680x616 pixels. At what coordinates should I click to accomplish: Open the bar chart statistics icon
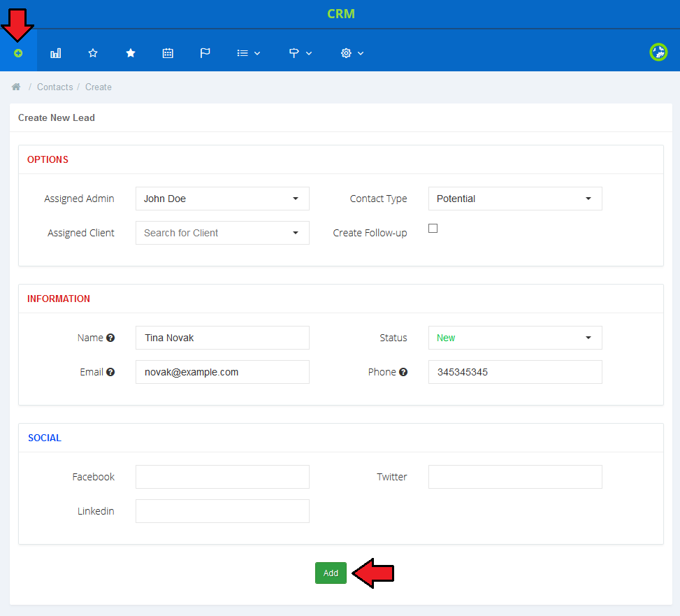55,53
